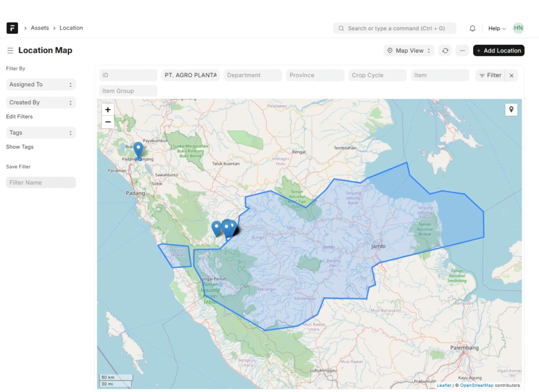The height and width of the screenshot is (392, 539).
Task: Refresh the location map
Action: [x=445, y=51]
